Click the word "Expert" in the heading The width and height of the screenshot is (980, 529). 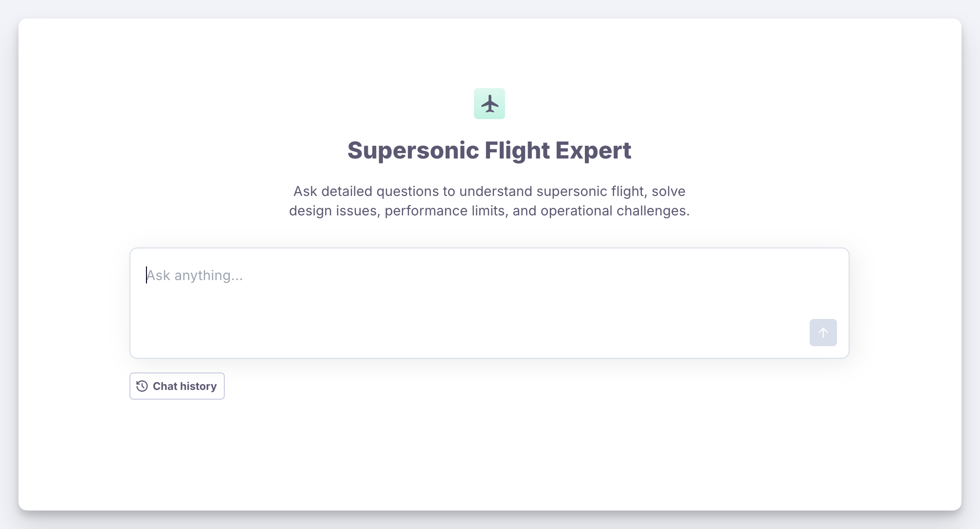point(593,150)
